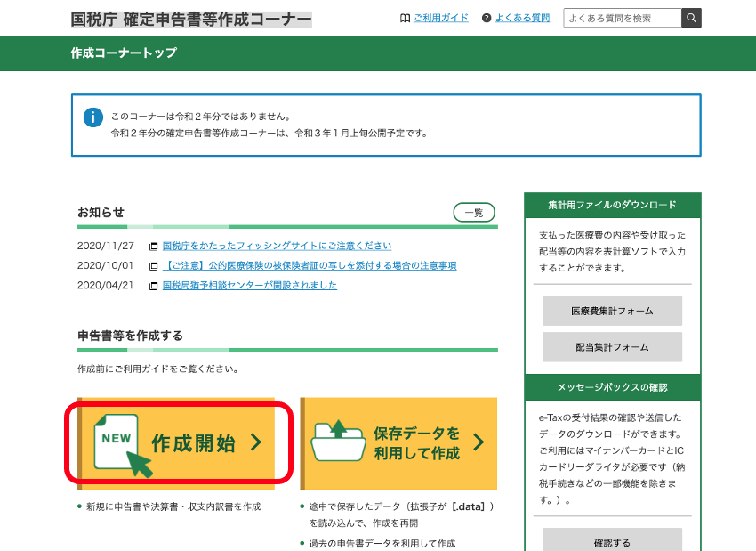Open 国税庁をかたったフィッシングサイト notice link
This screenshot has height=551, width=756.
(x=277, y=246)
